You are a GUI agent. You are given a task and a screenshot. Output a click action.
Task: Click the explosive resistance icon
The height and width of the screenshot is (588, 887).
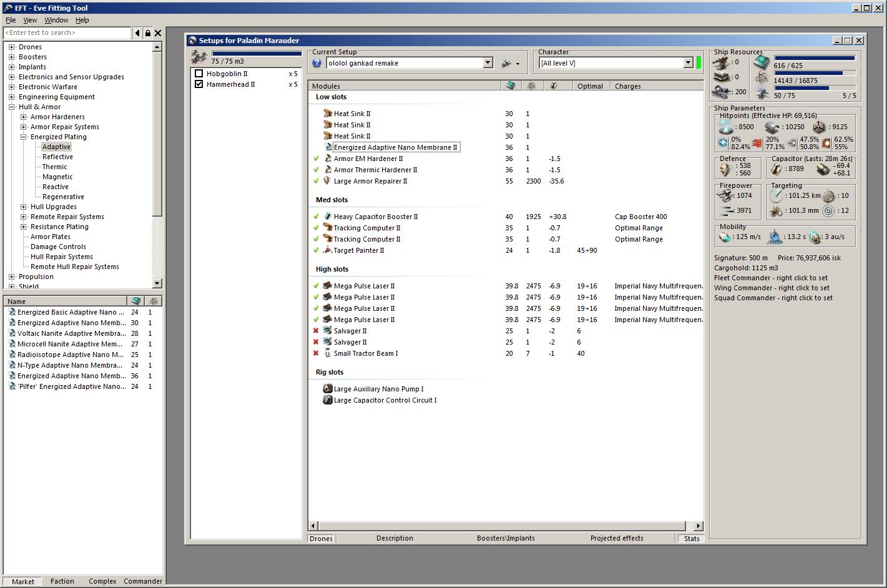click(x=826, y=143)
